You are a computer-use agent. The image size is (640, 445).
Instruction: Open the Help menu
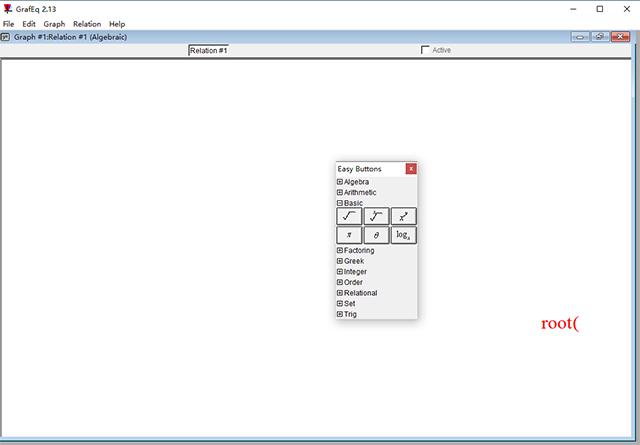coord(117,24)
